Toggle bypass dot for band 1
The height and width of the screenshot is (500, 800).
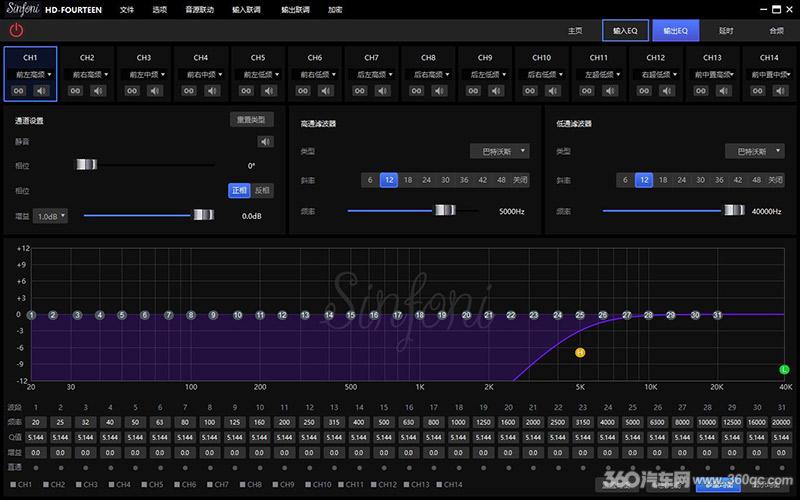click(36, 467)
